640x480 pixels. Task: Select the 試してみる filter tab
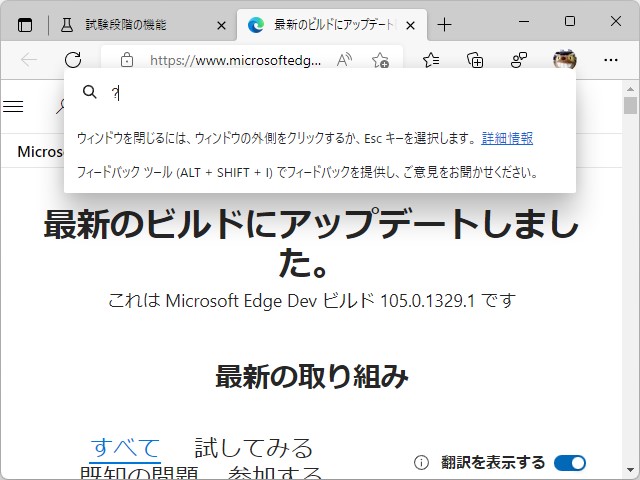[253, 448]
